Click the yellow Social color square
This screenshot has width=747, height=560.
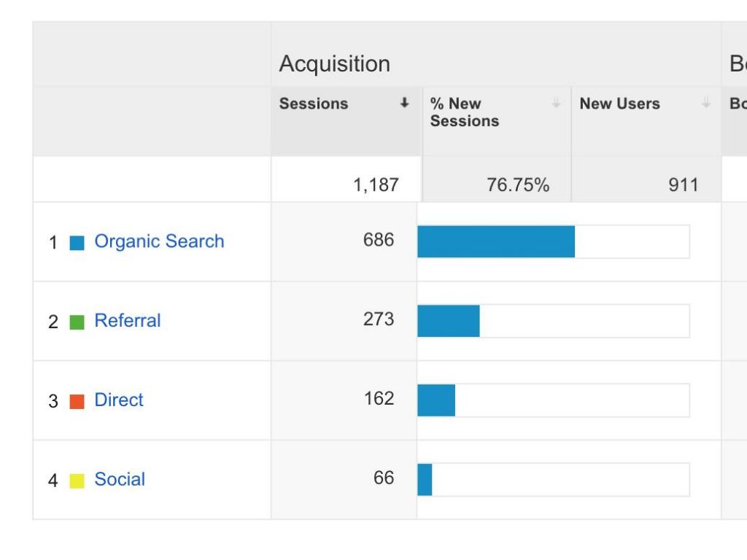(x=77, y=481)
